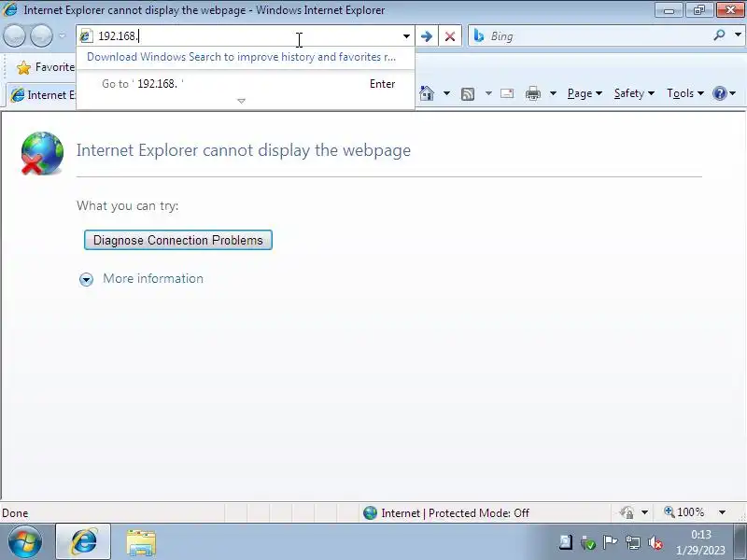
Task: Click the first system tray device icon
Action: click(566, 542)
